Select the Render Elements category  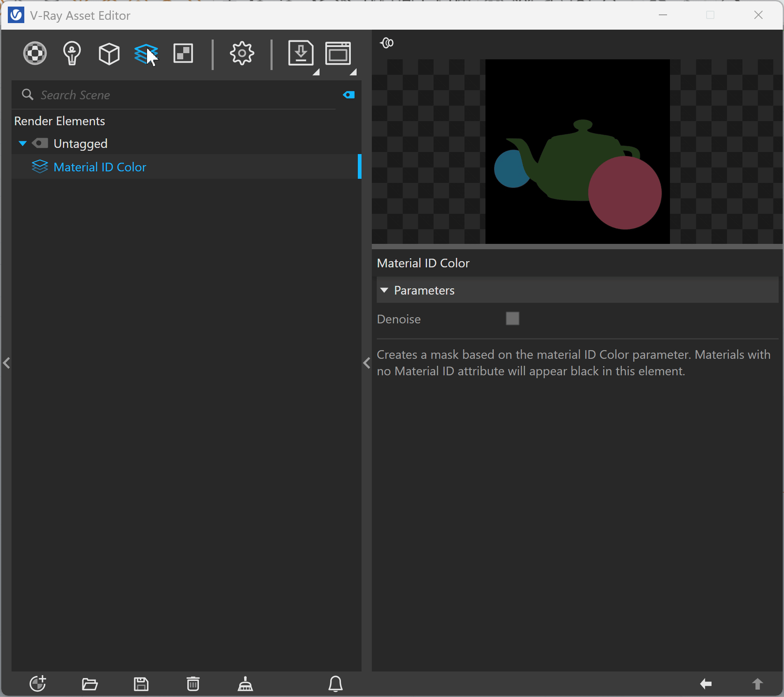tap(146, 54)
